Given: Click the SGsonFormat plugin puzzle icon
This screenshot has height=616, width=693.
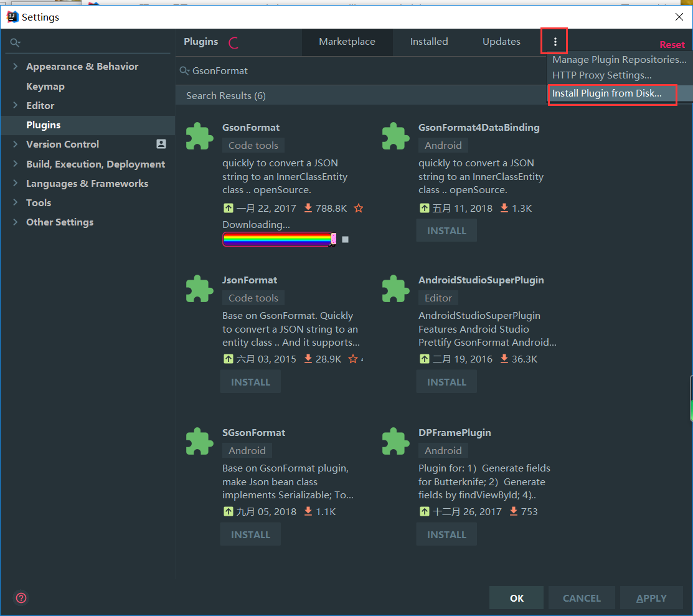Looking at the screenshot, I should pos(199,441).
